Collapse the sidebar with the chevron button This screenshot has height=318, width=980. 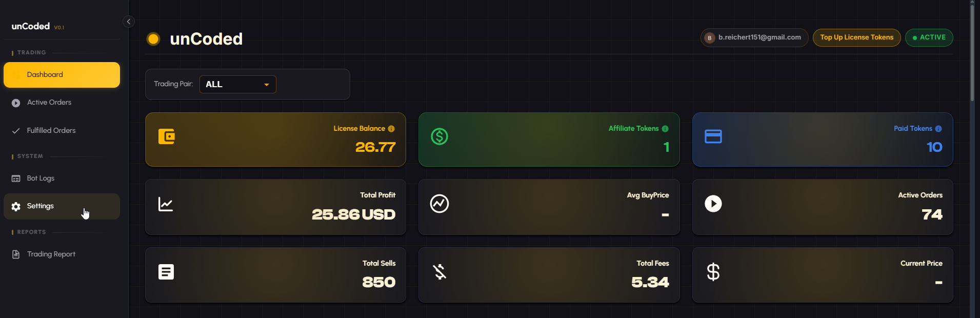point(129,22)
